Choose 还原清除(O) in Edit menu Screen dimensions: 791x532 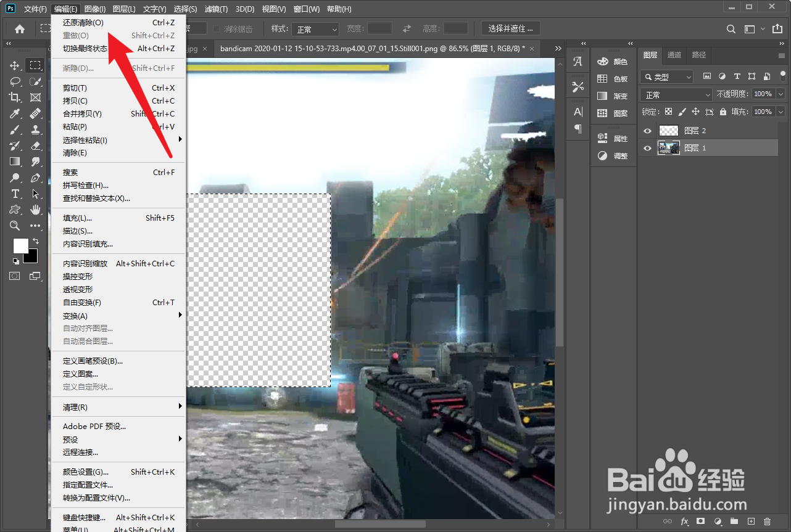pyautogui.click(x=118, y=22)
